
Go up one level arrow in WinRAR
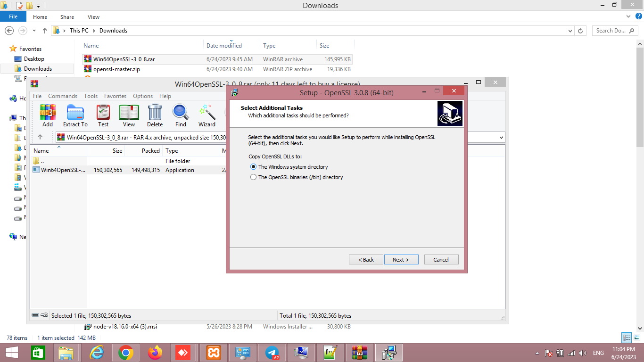pos(40,137)
